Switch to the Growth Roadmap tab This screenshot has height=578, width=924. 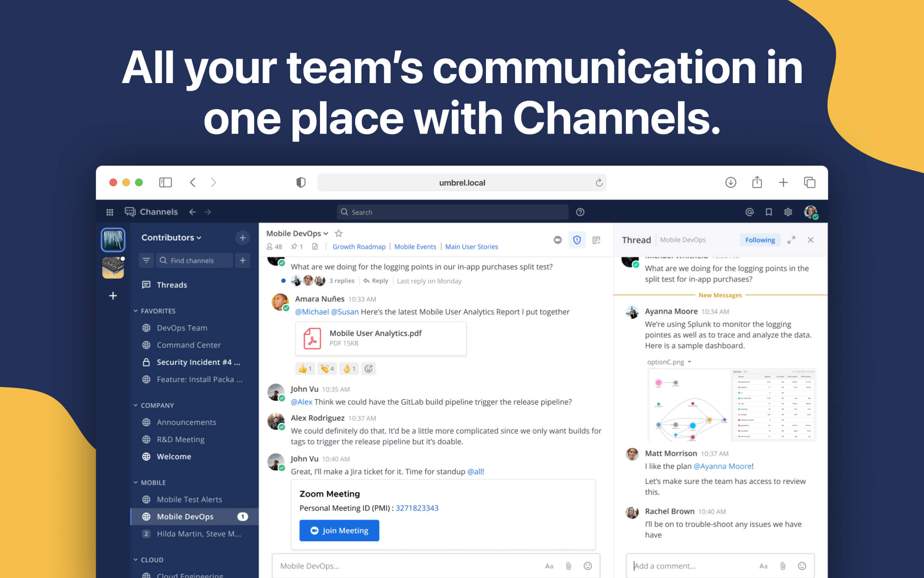[x=359, y=247]
